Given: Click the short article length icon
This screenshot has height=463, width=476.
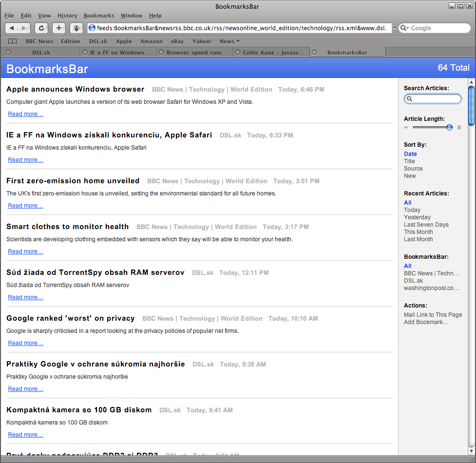Looking at the screenshot, I should (406, 128).
